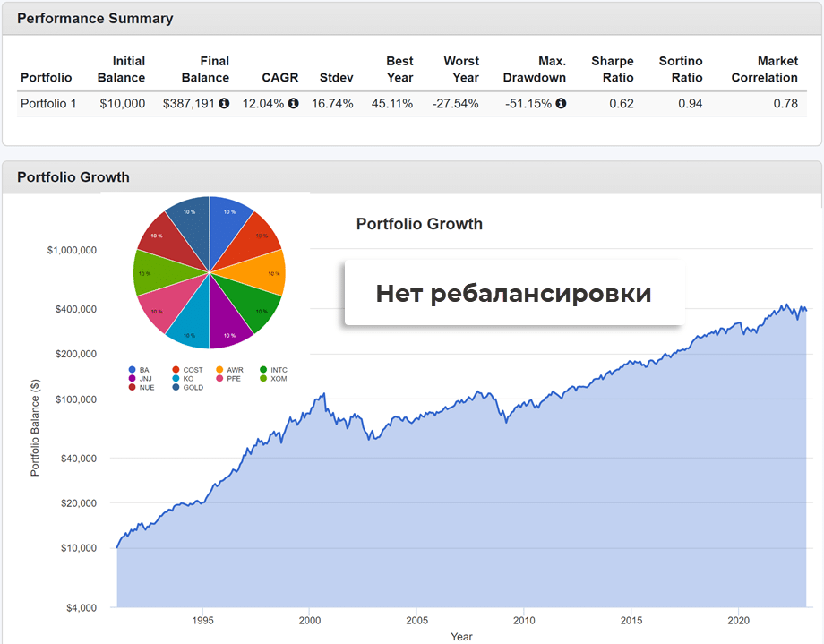Click the info icon beside Max. Drawdown -51.15%
Screen dimensions: 824x644
[561, 104]
